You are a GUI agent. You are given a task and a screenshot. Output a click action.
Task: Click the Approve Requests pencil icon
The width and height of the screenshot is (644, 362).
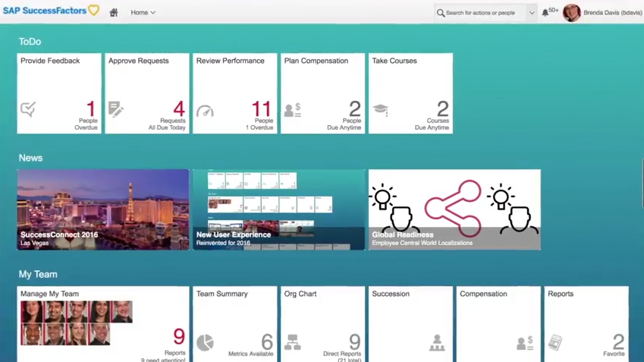point(115,110)
